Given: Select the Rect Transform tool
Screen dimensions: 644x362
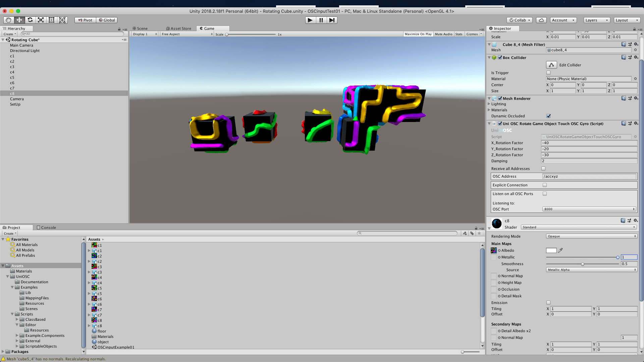Looking at the screenshot, I should pos(51,20).
